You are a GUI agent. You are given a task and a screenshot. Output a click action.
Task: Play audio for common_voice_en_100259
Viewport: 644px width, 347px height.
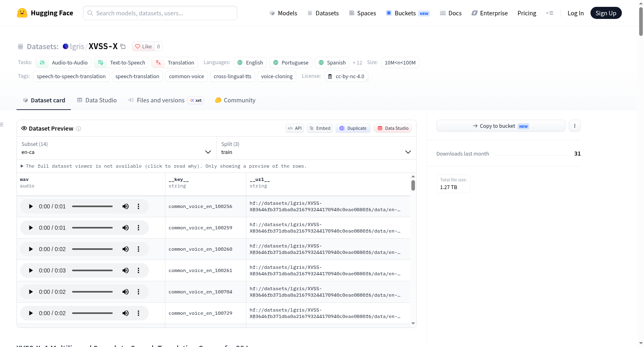(31, 228)
